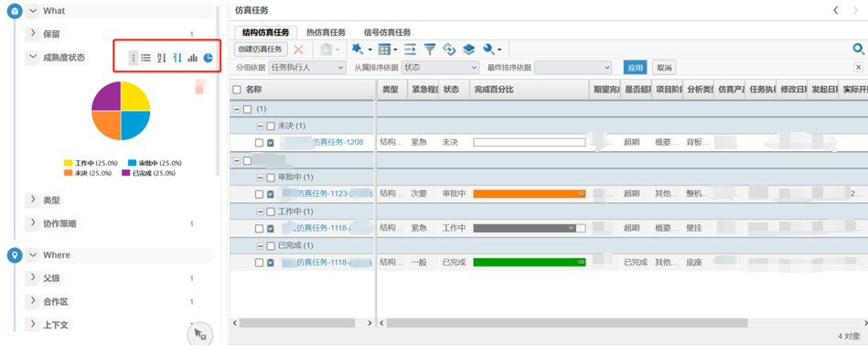Click the previous arrow at top right
This screenshot has width=868, height=348.
coord(836,10)
